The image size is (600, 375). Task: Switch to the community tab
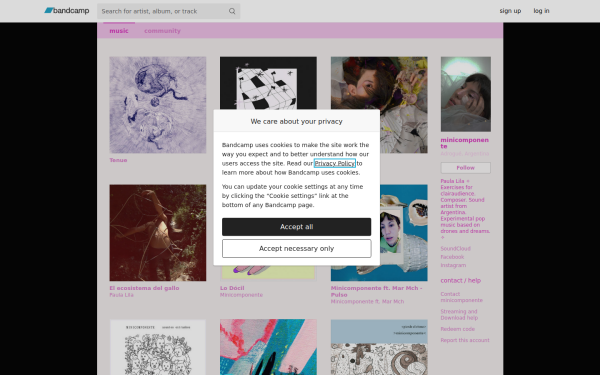click(x=162, y=31)
